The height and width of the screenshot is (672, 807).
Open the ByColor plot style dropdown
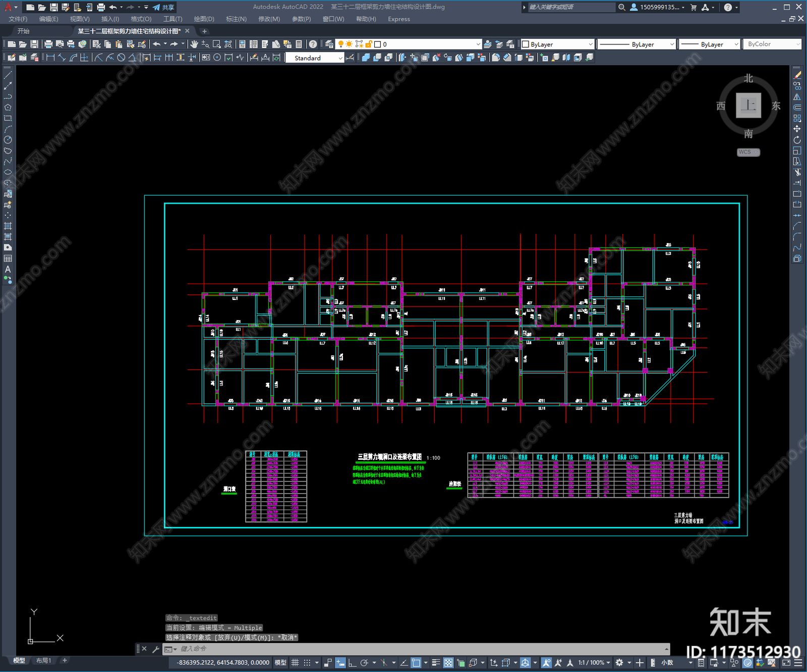point(772,44)
